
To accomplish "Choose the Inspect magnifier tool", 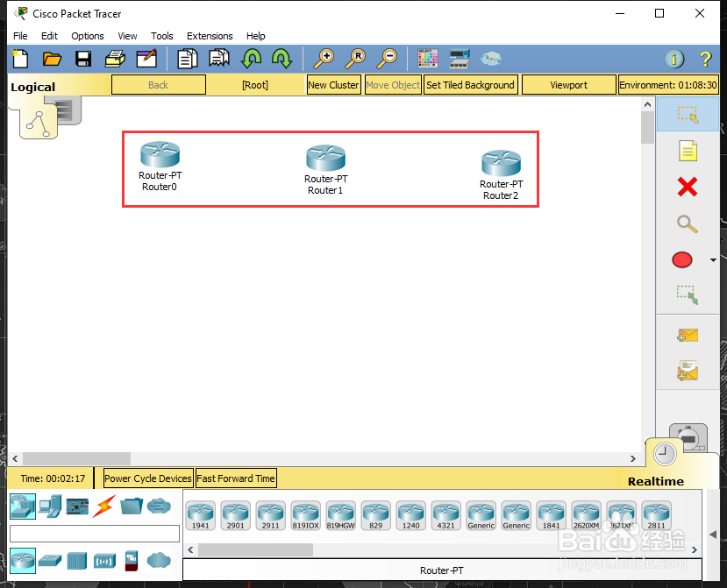I will [688, 223].
